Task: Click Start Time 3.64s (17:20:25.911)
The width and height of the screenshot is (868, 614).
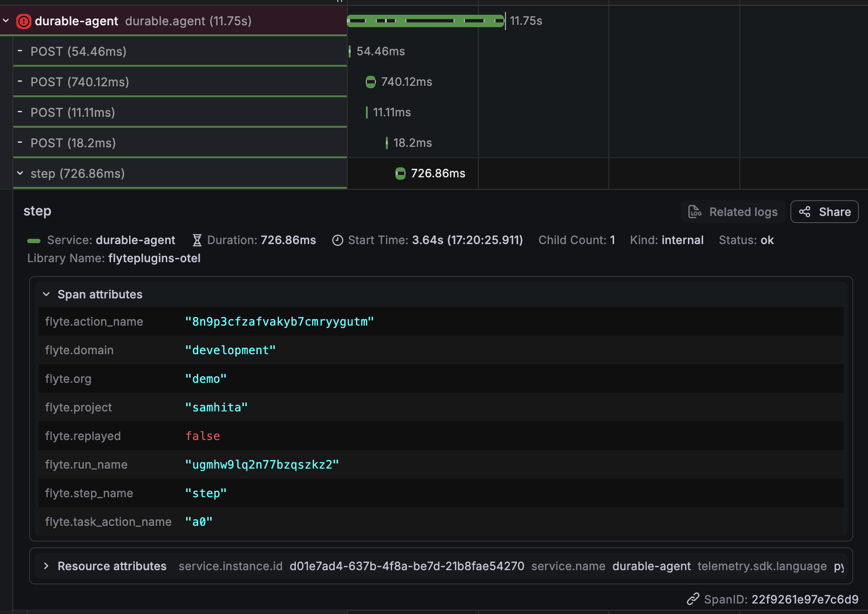Action: coord(435,240)
